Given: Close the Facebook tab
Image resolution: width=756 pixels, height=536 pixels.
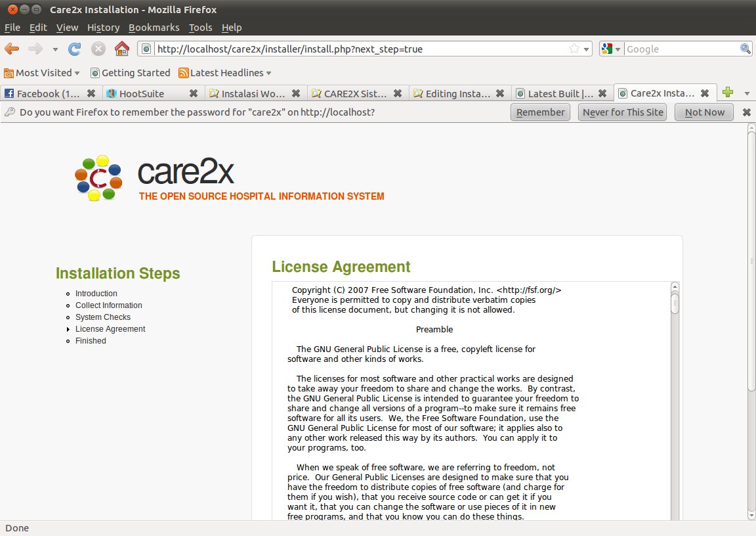Looking at the screenshot, I should tap(91, 93).
